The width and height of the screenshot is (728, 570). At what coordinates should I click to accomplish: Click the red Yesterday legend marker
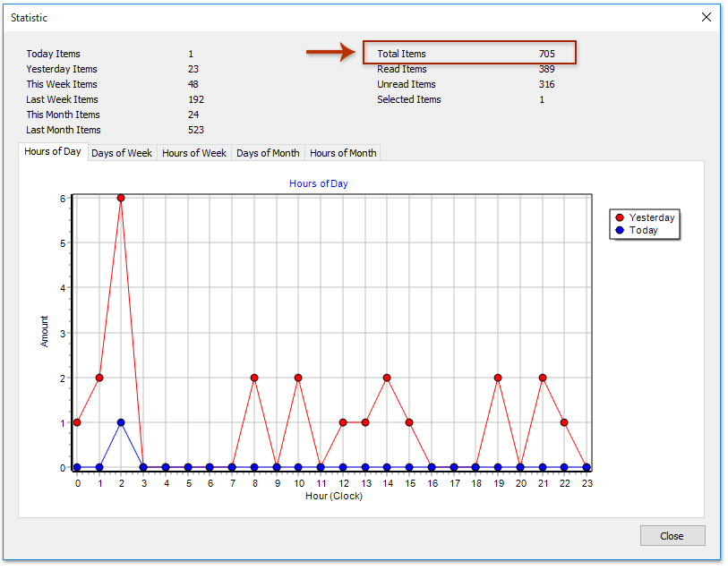[x=619, y=217]
